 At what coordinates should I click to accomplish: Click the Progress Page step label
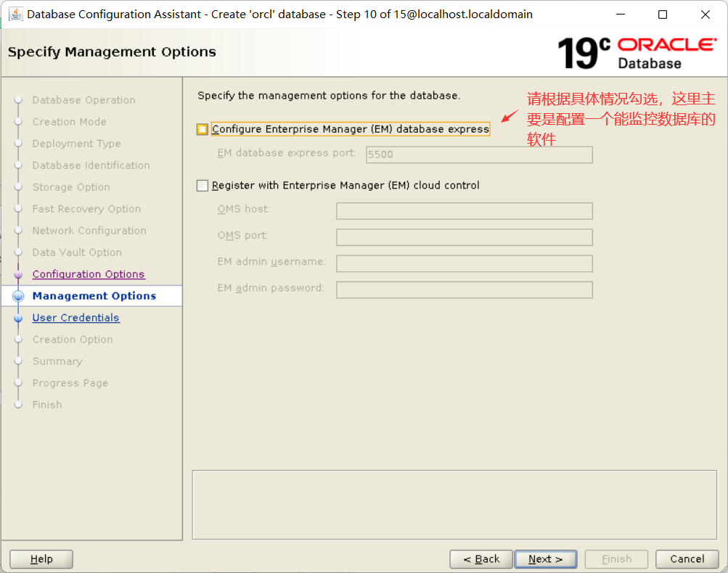pos(70,383)
